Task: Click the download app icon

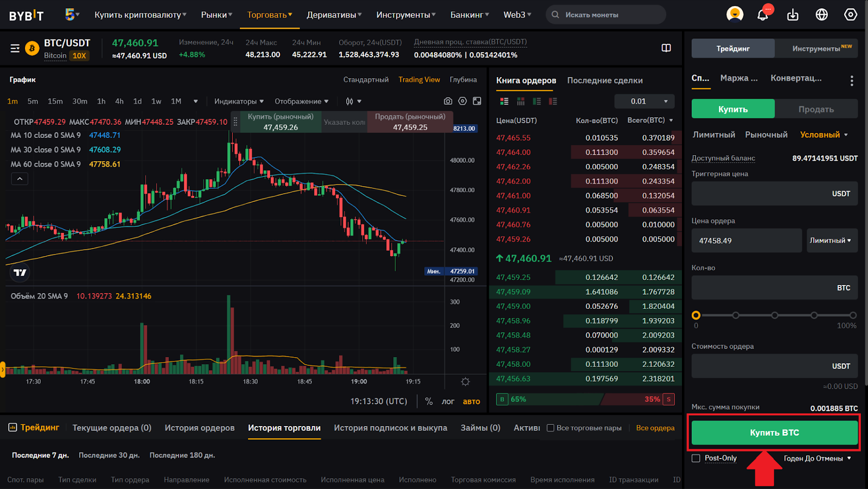Action: coord(793,15)
